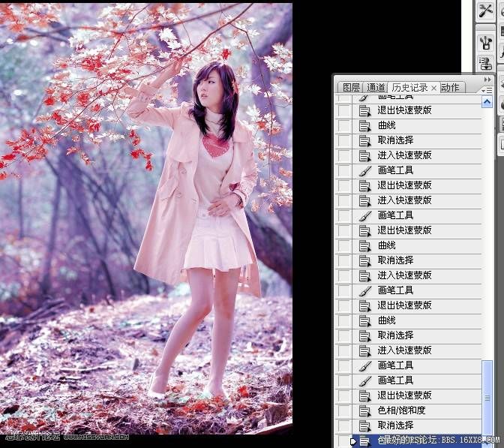Toggle source box of 退出快速蒙版 above 色相/饱和度
This screenshot has height=448, width=504.
[343, 395]
